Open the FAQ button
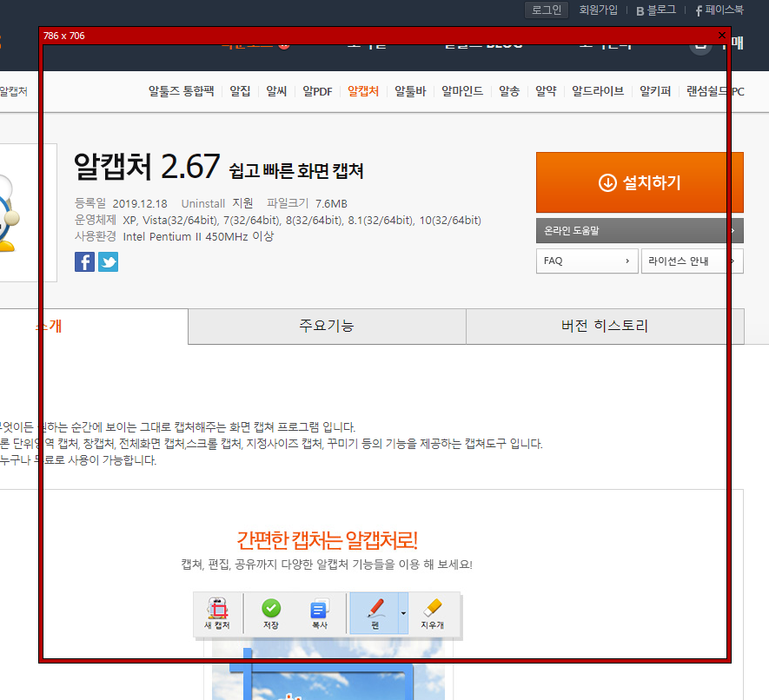 coord(587,261)
